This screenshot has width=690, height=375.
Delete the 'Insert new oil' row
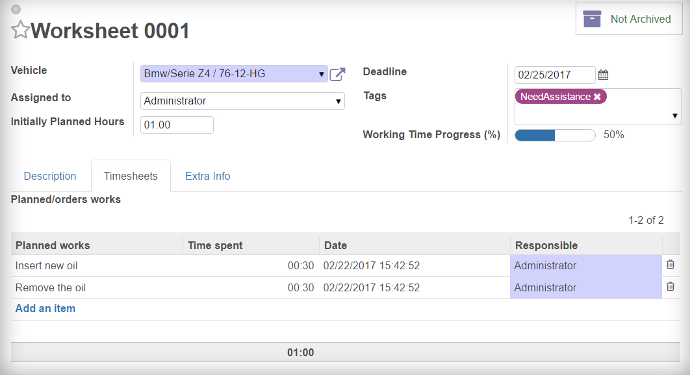(x=670, y=265)
